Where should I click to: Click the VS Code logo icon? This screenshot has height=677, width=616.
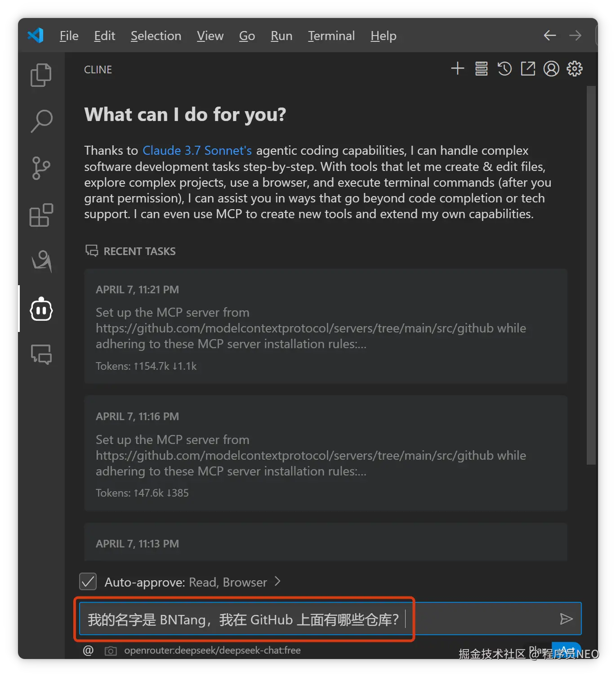click(x=36, y=36)
